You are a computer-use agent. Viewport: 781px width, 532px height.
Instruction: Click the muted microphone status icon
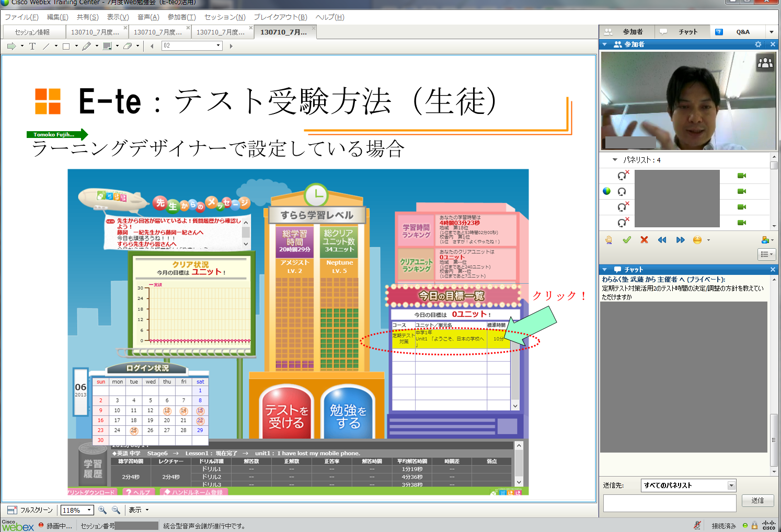pos(697,525)
